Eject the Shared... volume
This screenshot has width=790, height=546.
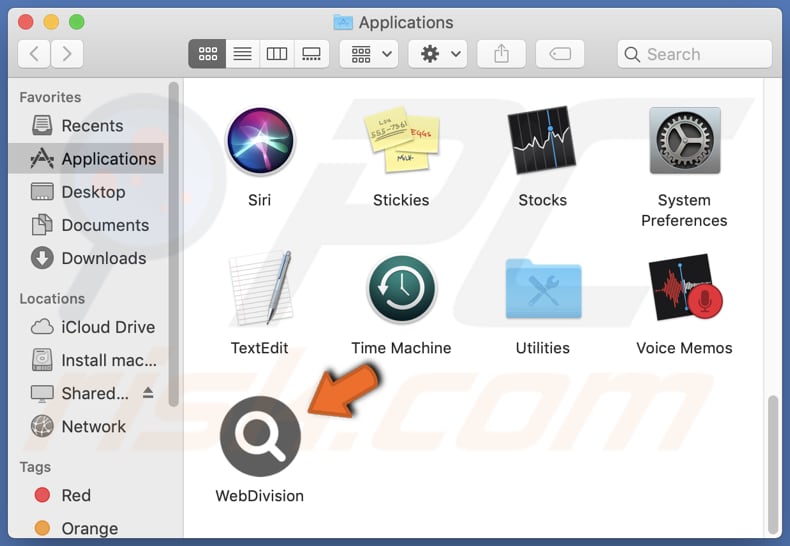[x=148, y=393]
